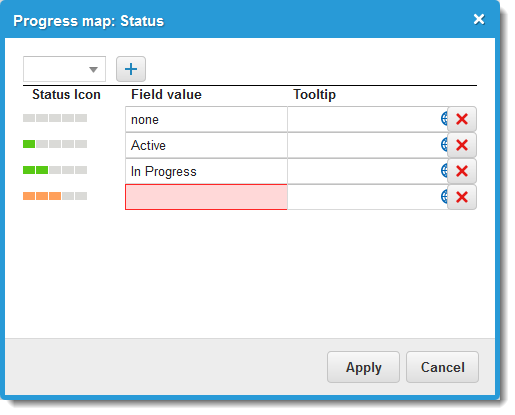Remove the 'Active' row using red X
Viewport: 515px width, 415px height.
(462, 145)
